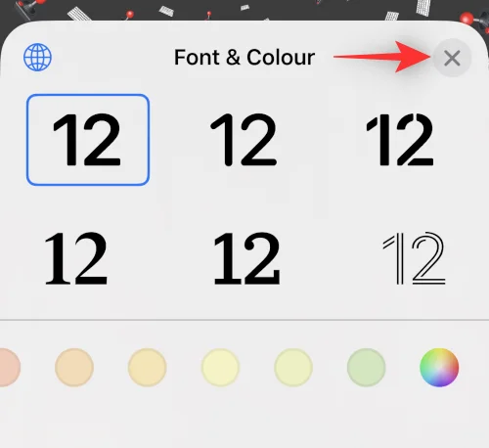The height and width of the screenshot is (448, 489).
Task: Choose the rounded 12 font style
Action: pos(244,140)
